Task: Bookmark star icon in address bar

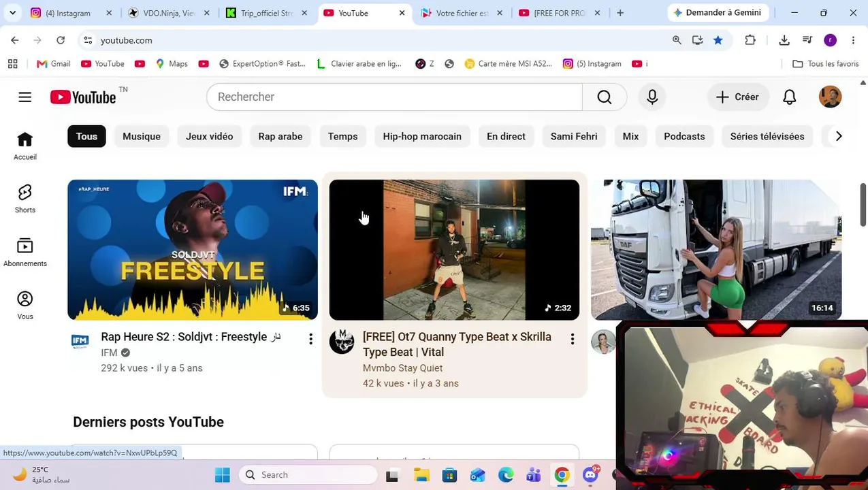Action: pyautogui.click(x=718, y=40)
